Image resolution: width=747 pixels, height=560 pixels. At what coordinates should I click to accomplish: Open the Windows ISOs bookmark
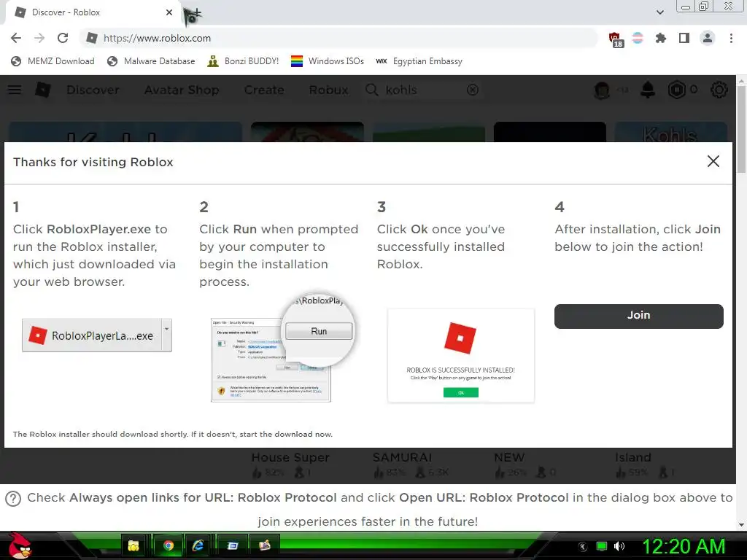[x=328, y=61]
